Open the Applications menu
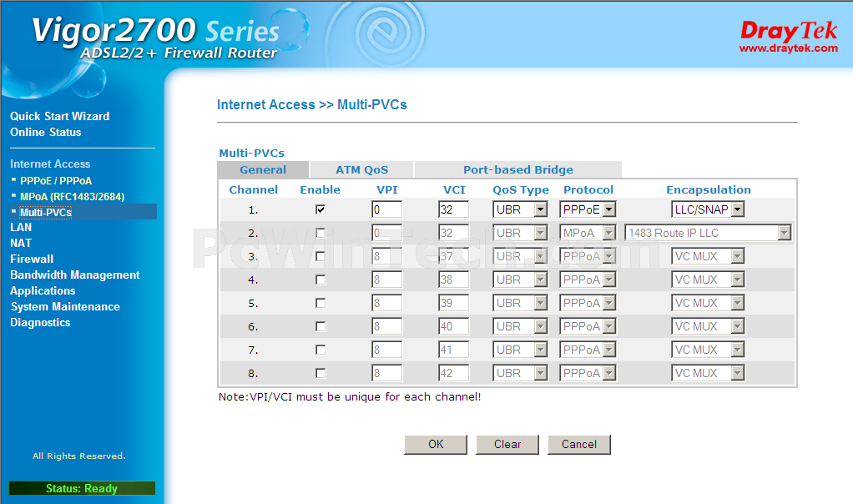 [x=43, y=291]
